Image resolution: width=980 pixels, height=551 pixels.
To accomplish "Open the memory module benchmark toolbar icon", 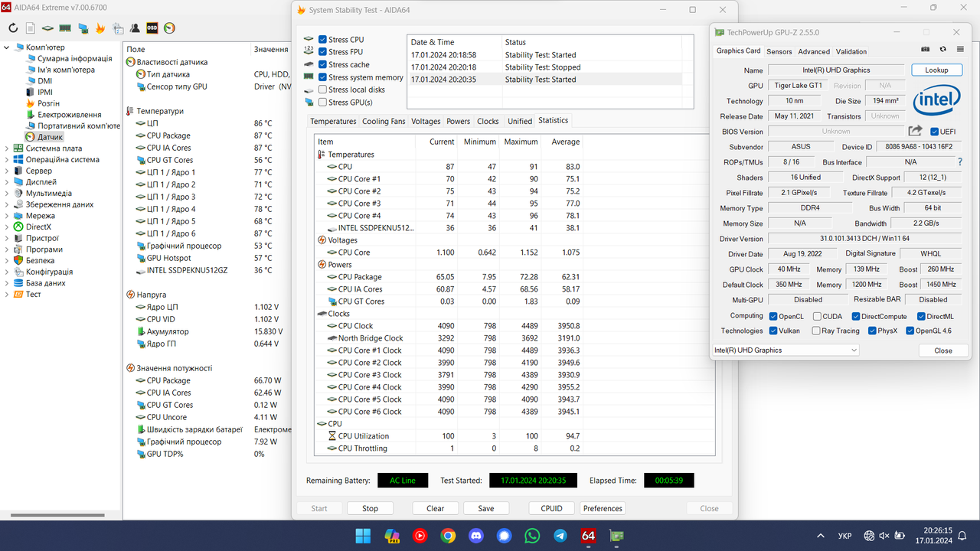I will tap(65, 28).
